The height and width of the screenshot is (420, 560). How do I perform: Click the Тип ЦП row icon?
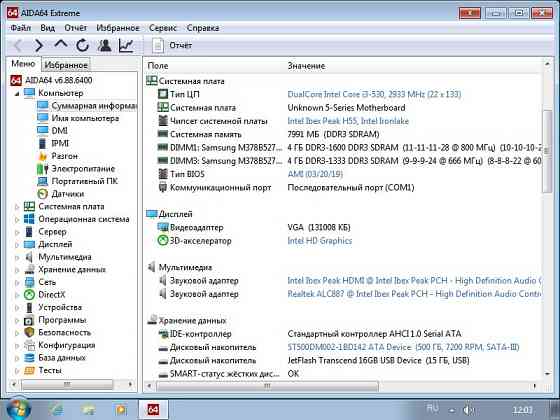(163, 94)
